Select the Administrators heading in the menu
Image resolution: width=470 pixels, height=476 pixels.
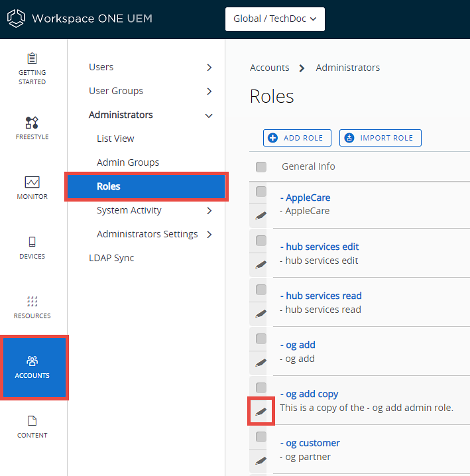click(x=121, y=115)
